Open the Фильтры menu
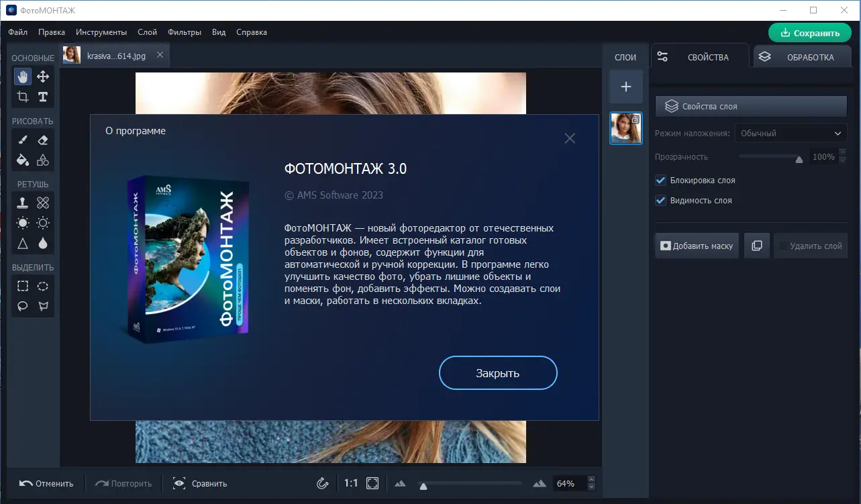 [x=184, y=32]
